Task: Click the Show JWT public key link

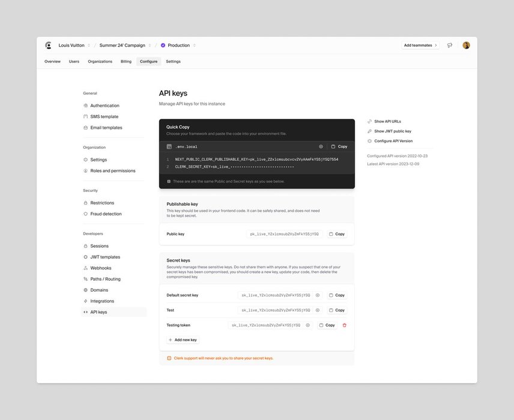Action: point(393,131)
